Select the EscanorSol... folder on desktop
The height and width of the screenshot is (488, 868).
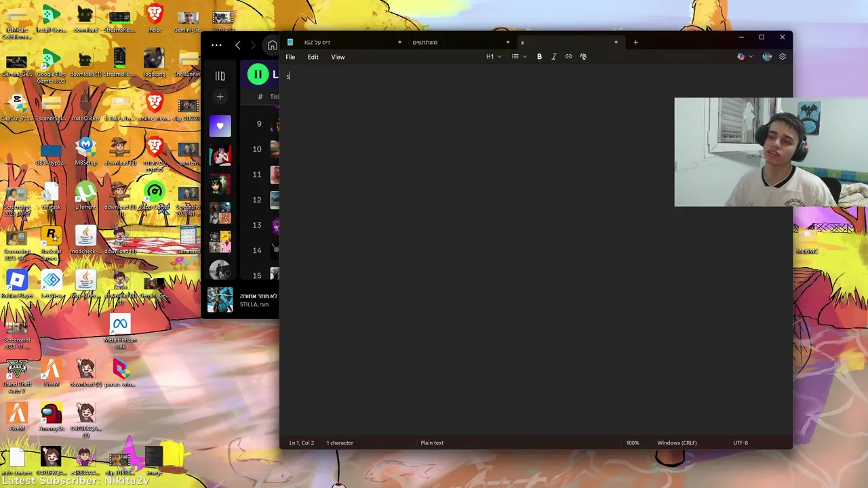coord(51,107)
